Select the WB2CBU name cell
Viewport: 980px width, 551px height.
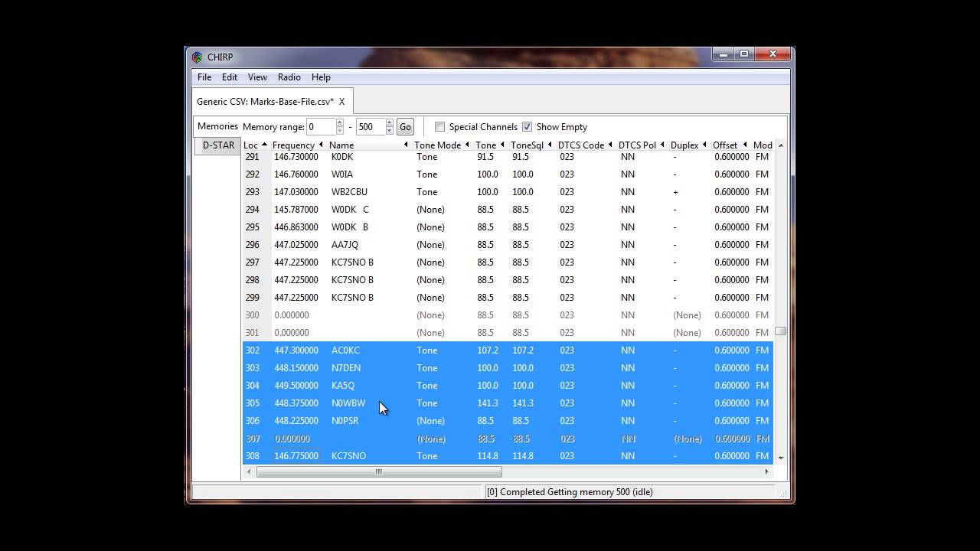349,192
